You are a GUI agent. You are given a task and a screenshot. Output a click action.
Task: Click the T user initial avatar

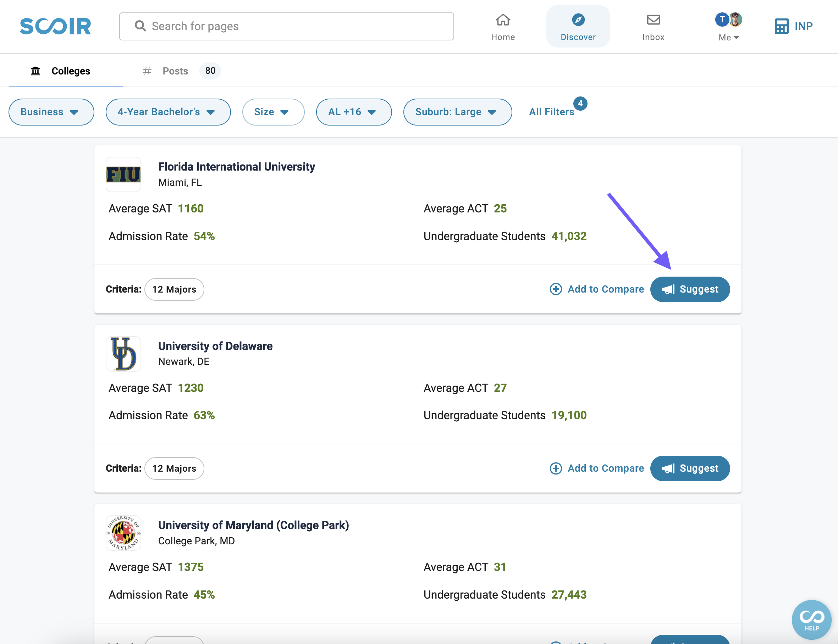(722, 19)
